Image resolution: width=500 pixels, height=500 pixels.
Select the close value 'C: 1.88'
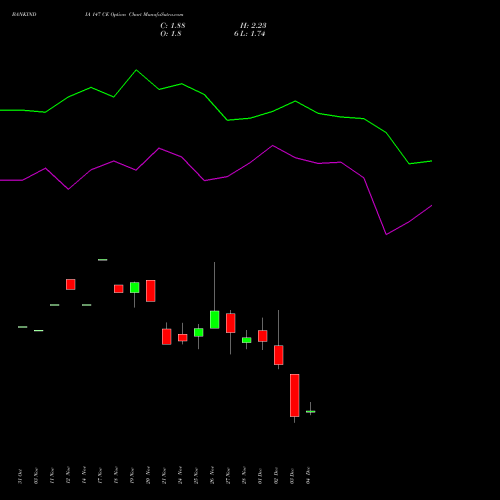[x=173, y=26]
